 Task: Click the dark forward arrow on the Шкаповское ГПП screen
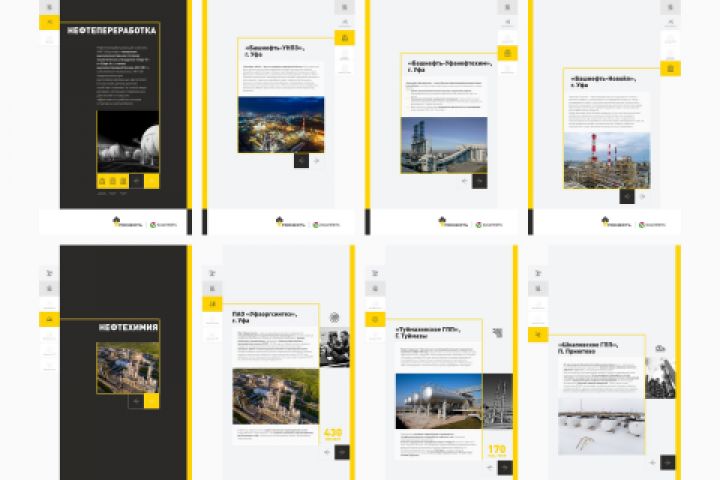[668, 462]
